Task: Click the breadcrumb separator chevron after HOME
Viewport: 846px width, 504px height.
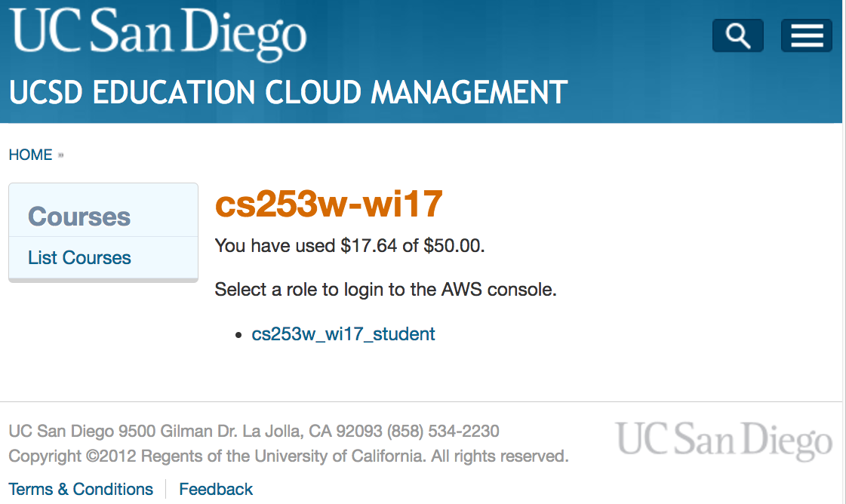Action: click(61, 154)
